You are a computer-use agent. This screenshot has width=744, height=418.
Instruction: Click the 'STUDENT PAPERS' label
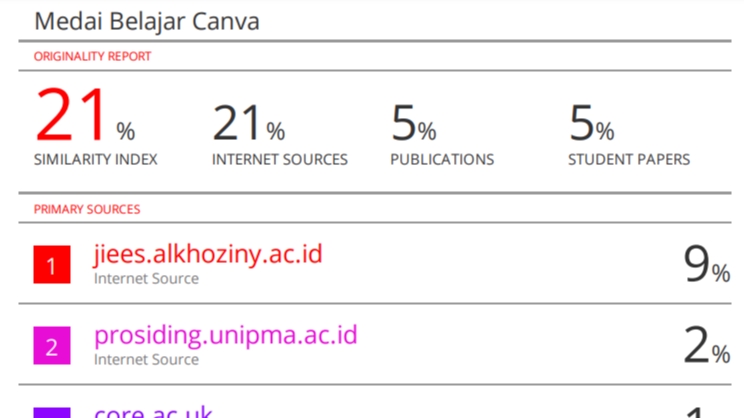pos(629,159)
